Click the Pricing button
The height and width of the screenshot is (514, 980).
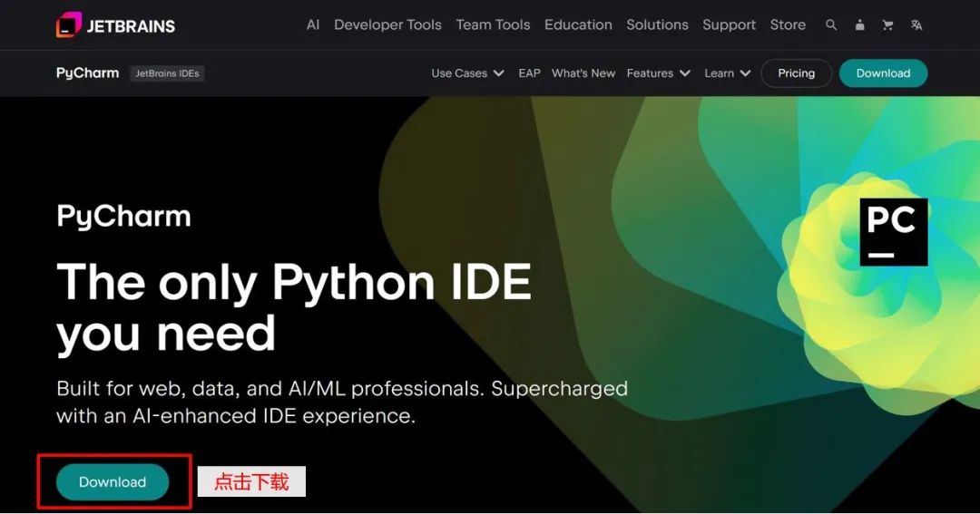tap(797, 73)
